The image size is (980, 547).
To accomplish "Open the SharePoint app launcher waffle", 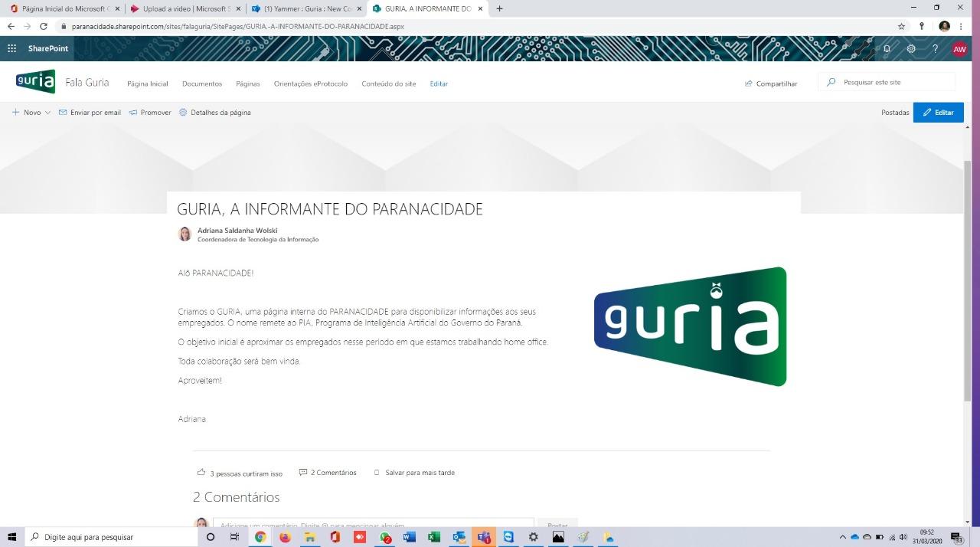I will tap(11, 48).
